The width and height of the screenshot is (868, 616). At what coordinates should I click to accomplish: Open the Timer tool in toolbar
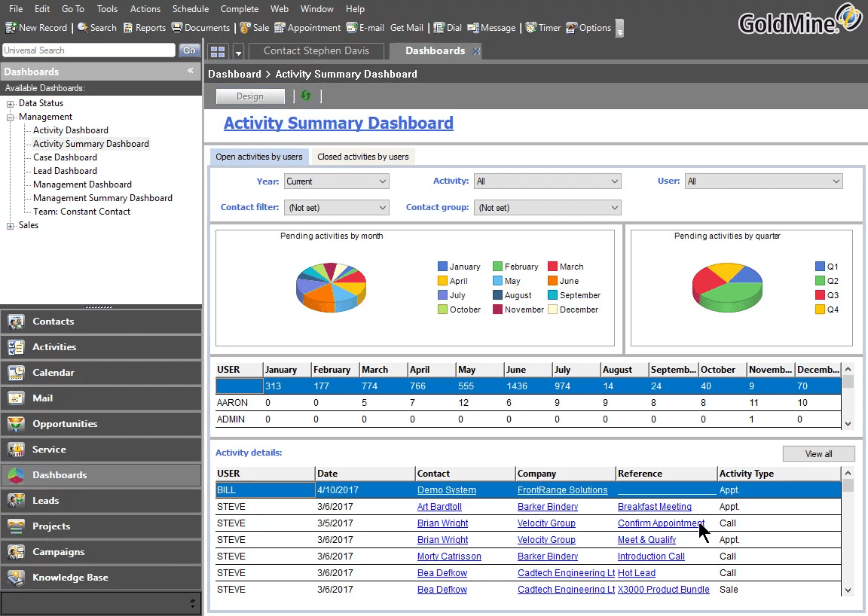(x=531, y=28)
